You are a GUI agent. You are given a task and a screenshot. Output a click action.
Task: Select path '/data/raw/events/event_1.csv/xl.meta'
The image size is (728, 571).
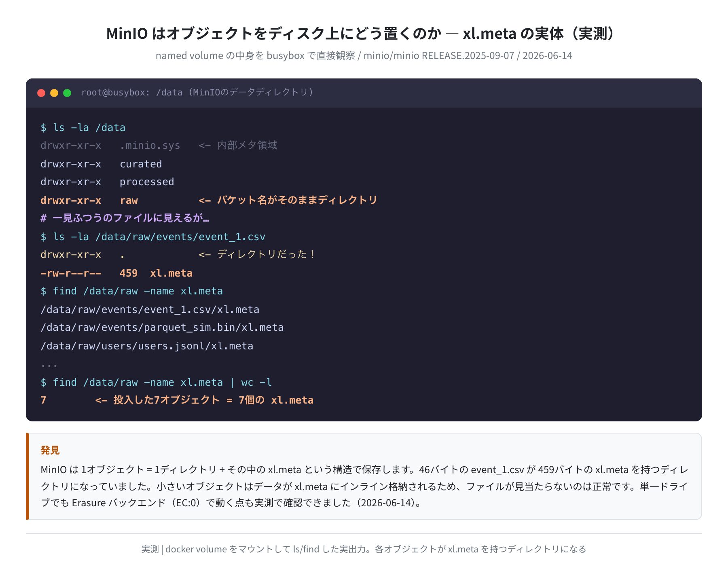pyautogui.click(x=150, y=309)
